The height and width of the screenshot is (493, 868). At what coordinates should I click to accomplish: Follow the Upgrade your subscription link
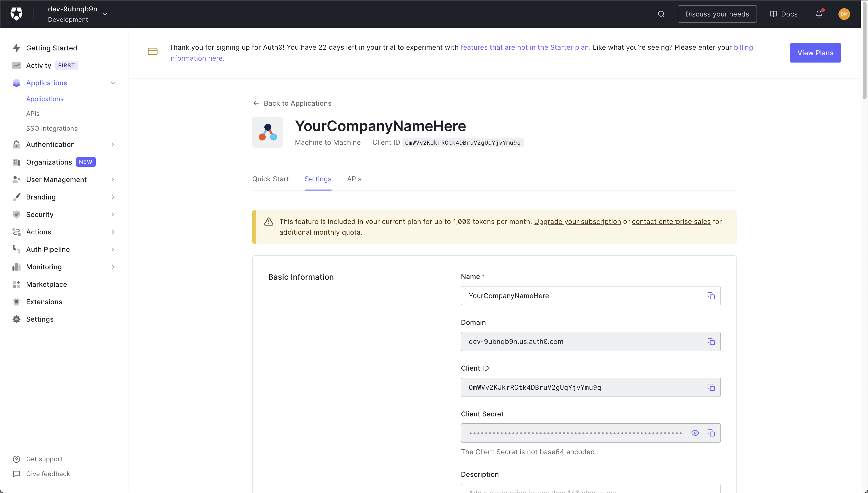(x=577, y=222)
